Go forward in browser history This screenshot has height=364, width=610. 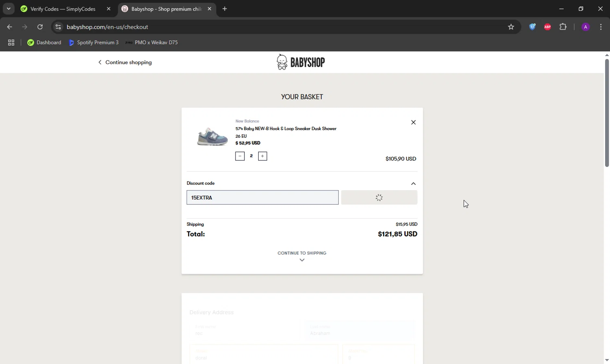[x=25, y=27]
